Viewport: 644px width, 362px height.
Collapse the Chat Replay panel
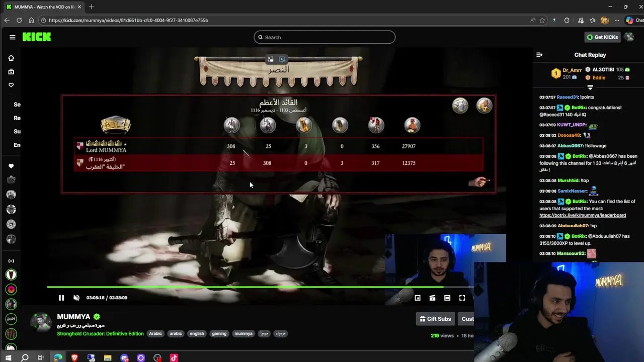click(x=539, y=55)
